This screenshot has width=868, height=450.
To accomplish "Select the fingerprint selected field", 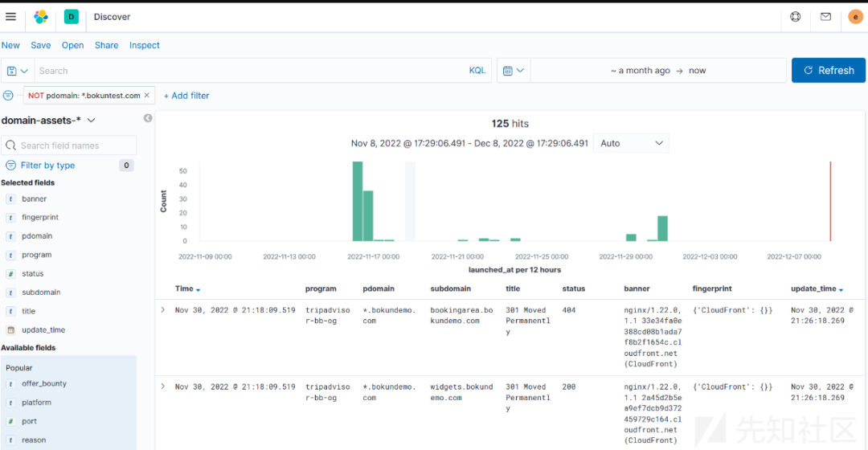I will click(x=40, y=218).
